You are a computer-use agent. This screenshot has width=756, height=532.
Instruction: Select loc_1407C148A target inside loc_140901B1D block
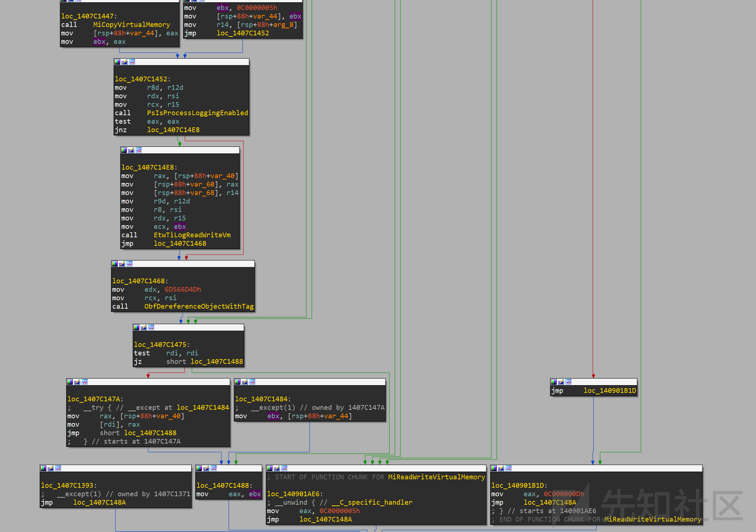pyautogui.click(x=550, y=502)
